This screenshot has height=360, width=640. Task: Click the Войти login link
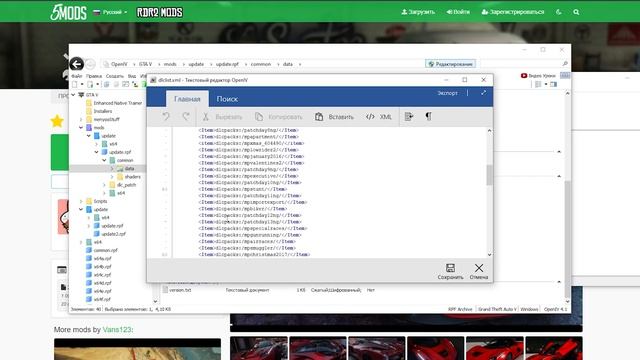tap(458, 12)
